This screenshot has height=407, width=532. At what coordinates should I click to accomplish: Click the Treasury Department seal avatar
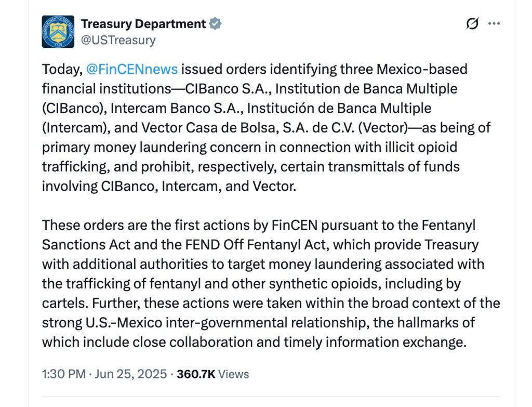pyautogui.click(x=58, y=32)
